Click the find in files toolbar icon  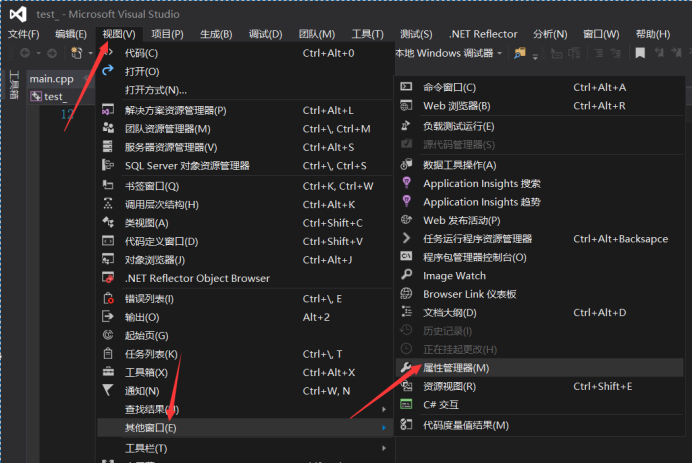520,53
